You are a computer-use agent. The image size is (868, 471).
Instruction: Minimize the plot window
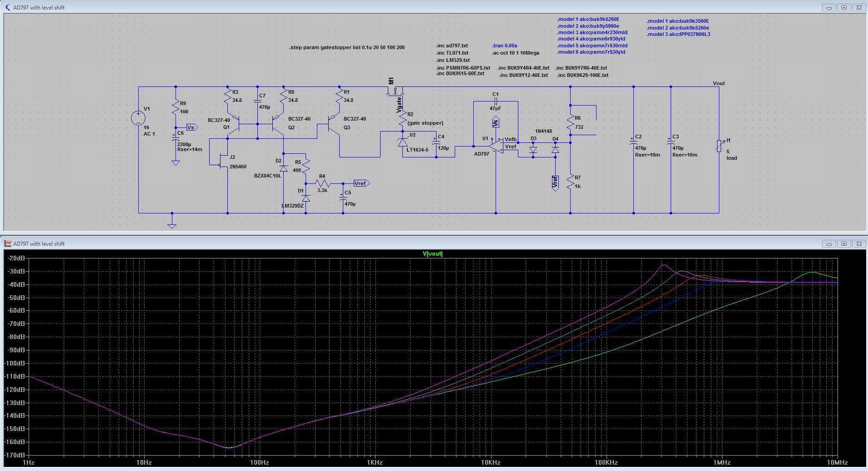829,243
